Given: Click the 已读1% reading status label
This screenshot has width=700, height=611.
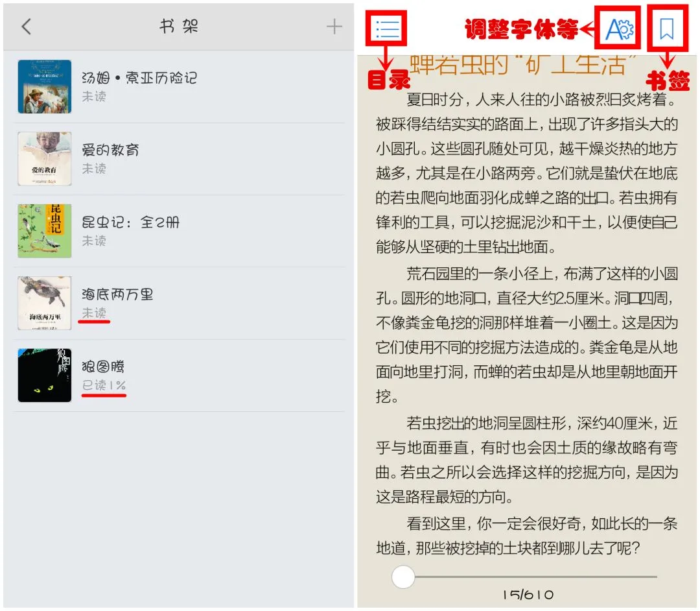Looking at the screenshot, I should click(x=104, y=385).
